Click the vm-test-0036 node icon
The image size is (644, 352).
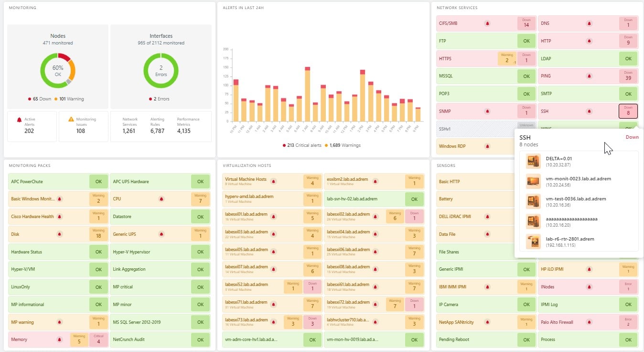click(x=533, y=201)
